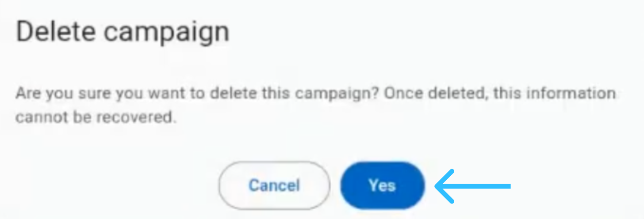Click the white "Yes" label text
644x219 pixels.
(382, 185)
